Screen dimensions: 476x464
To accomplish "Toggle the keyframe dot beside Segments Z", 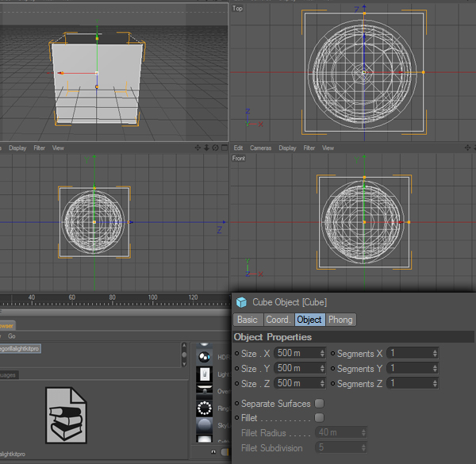I will 332,383.
